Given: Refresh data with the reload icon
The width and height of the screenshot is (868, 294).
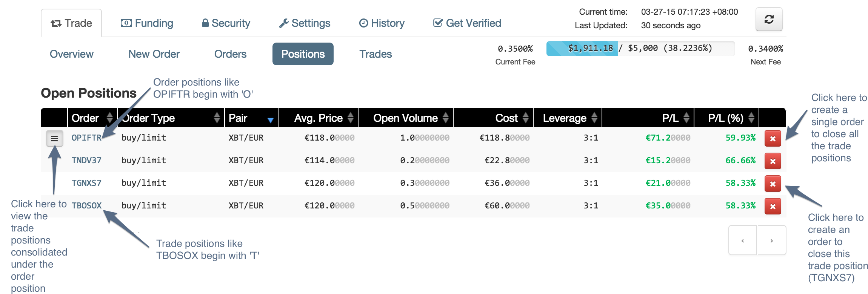Looking at the screenshot, I should pyautogui.click(x=768, y=20).
